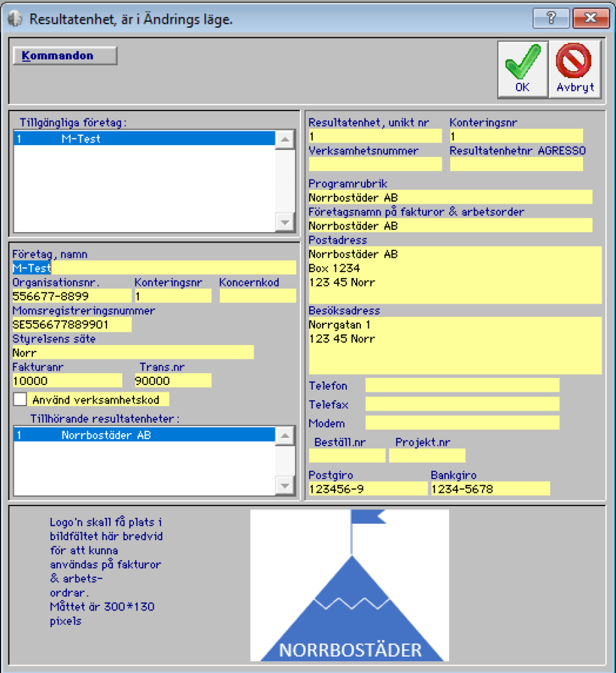Click the Konteringsnr field beside Resultatenhet, unikt nr
Image resolution: width=616 pixels, height=673 pixels.
(517, 136)
